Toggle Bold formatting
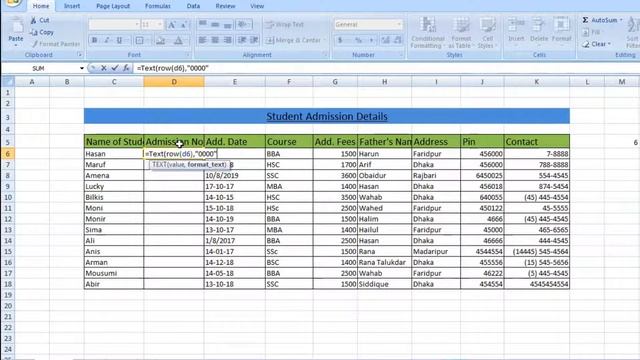Image resolution: width=640 pixels, height=360 pixels. tap(95, 40)
